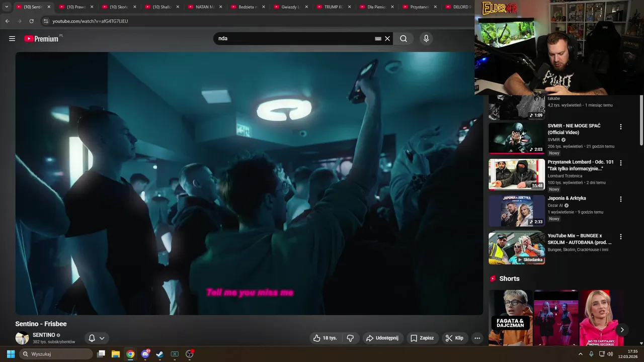Dislike the video with thumbs down
Image resolution: width=644 pixels, height=362 pixels.
point(351,338)
